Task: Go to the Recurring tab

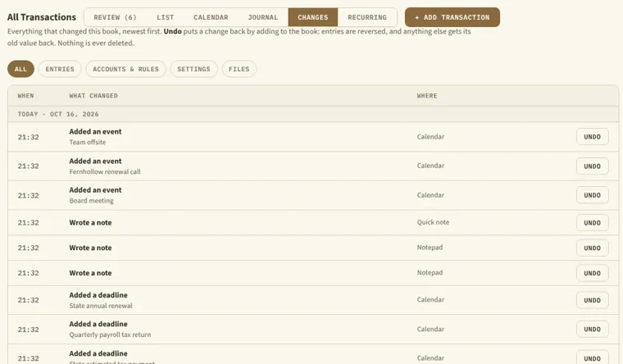Action: [x=367, y=17]
